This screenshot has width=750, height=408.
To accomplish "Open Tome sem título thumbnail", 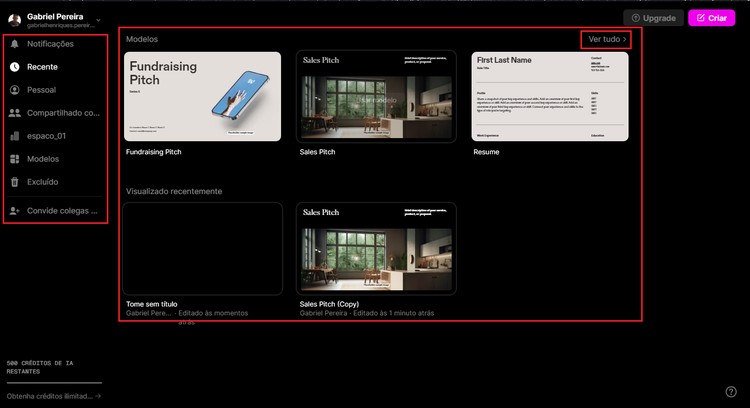I will click(202, 249).
